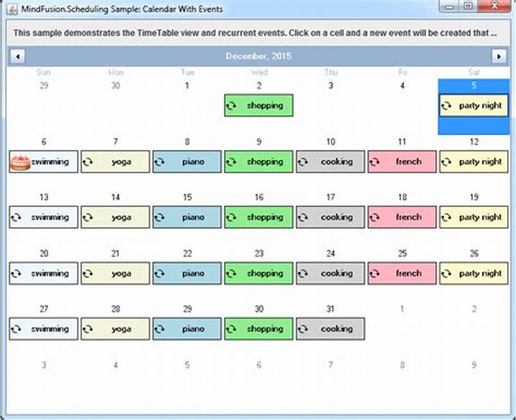Click the recurrence icon on the December 8 piano event
The height and width of the screenshot is (420, 516).
(159, 161)
